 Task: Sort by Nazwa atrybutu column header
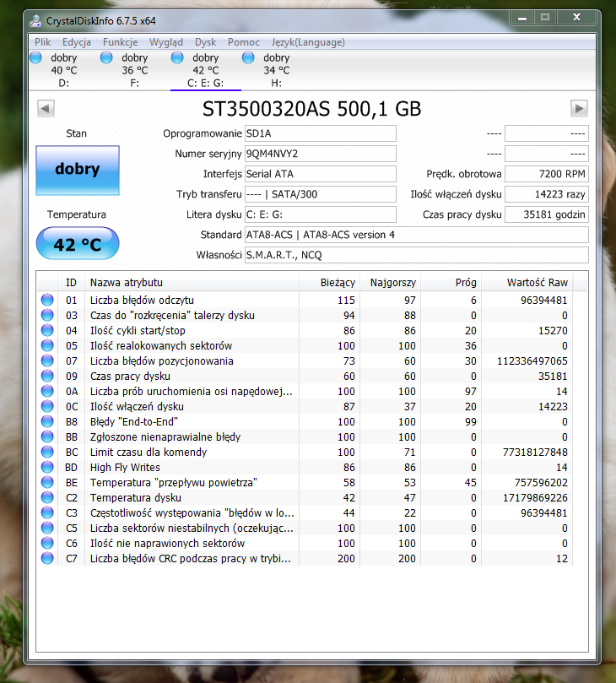[192, 283]
